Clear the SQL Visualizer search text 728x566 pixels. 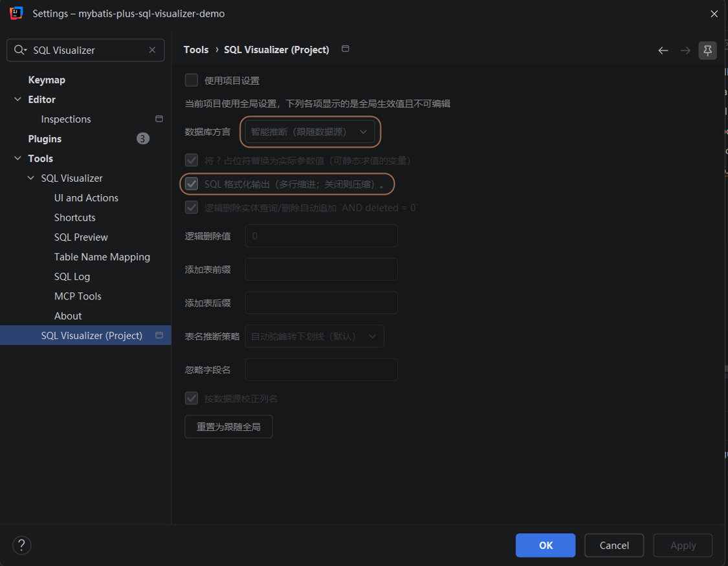[152, 50]
